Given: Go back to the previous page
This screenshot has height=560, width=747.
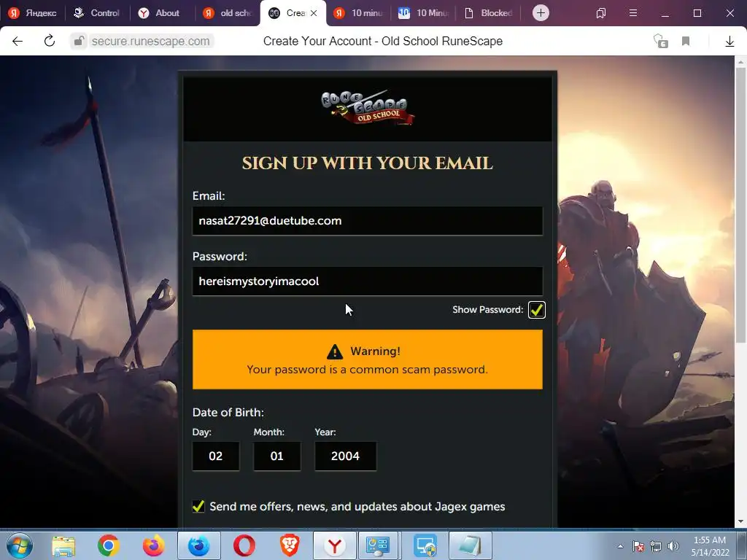Looking at the screenshot, I should [18, 42].
